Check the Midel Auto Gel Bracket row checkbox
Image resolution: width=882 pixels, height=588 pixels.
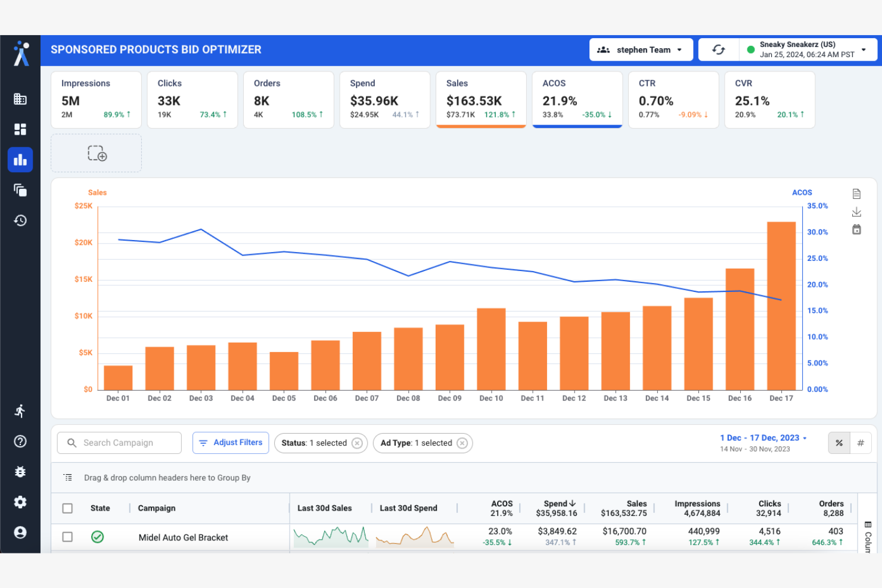pos(67,537)
